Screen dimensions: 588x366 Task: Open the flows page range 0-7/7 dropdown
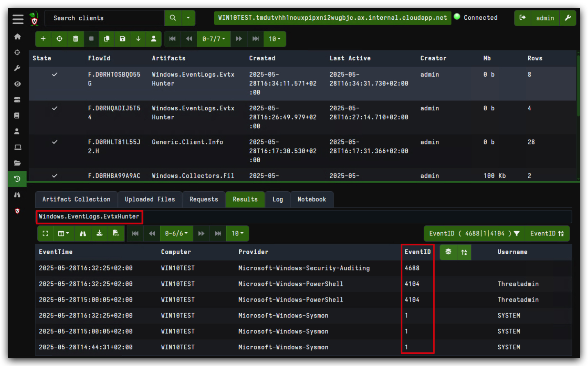(x=214, y=39)
